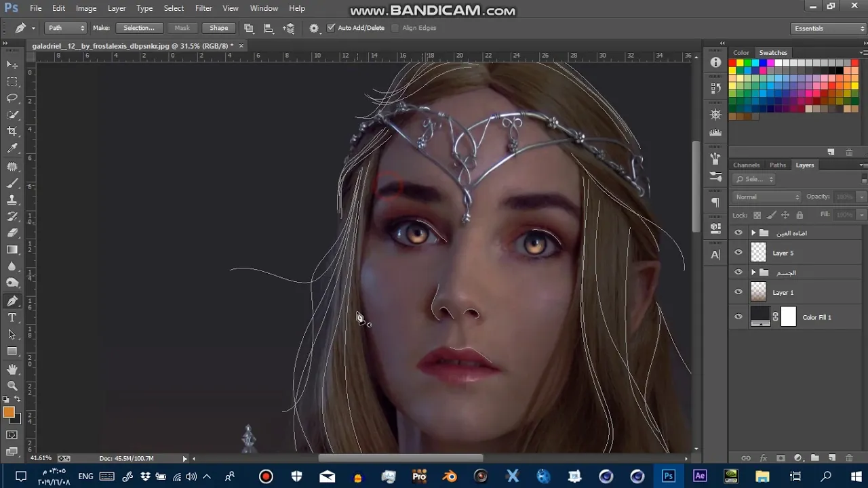Open path arrangement options
868x488 pixels.
289,28
